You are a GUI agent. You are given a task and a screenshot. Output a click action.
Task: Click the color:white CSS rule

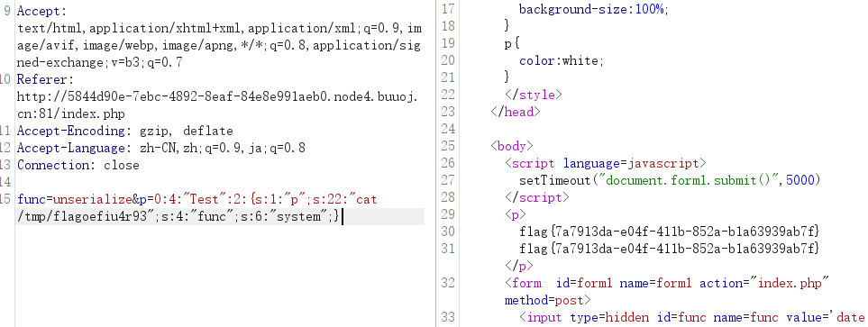(x=562, y=61)
